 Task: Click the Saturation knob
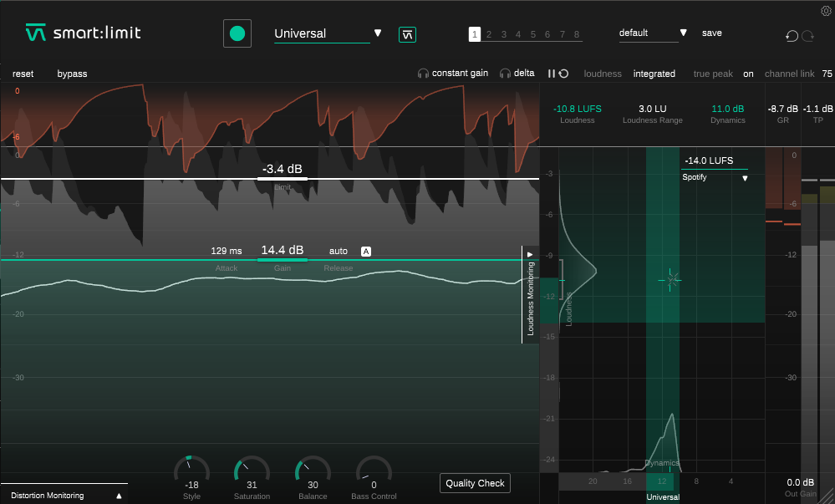(252, 472)
